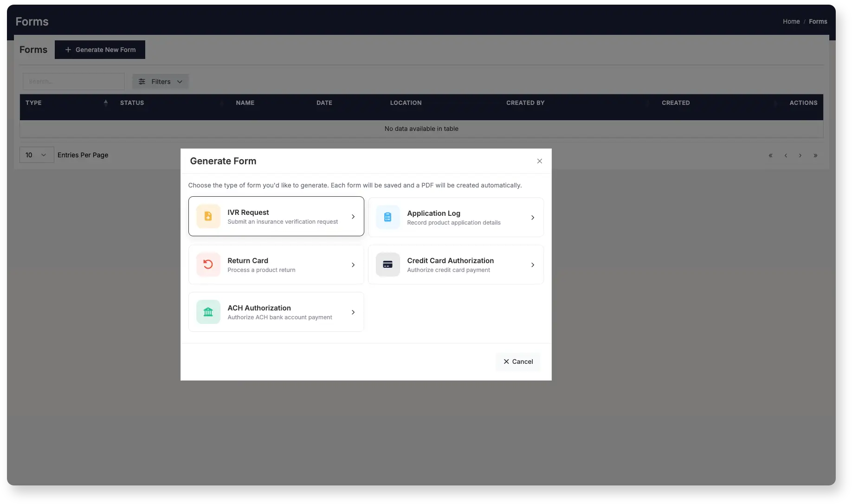Click the Forms breadcrumb link
The height and width of the screenshot is (504, 852).
pyautogui.click(x=818, y=21)
